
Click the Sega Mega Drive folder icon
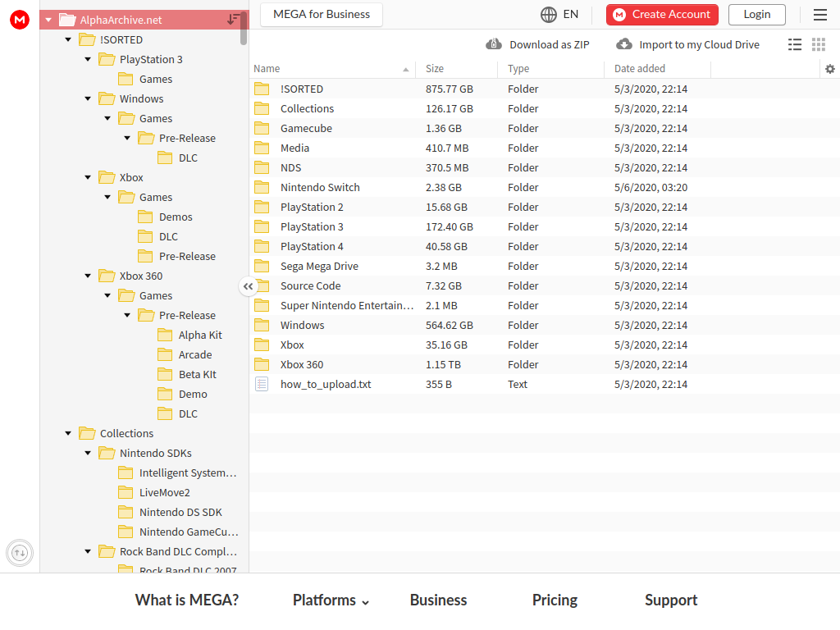point(262,267)
